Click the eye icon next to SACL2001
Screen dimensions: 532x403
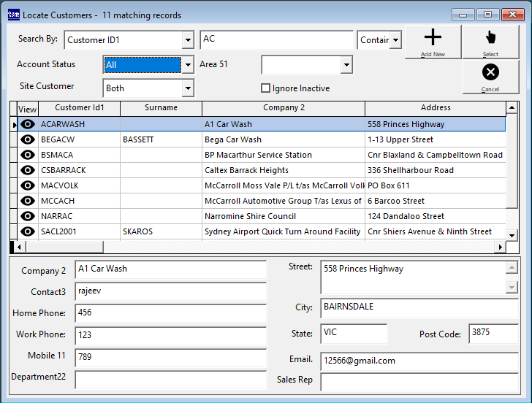(28, 231)
